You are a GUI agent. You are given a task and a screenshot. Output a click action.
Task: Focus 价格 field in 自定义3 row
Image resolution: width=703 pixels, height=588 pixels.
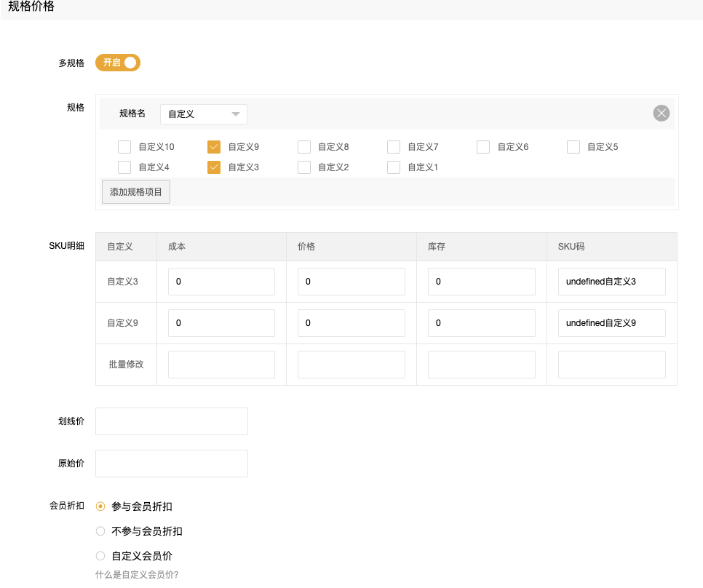pyautogui.click(x=351, y=282)
